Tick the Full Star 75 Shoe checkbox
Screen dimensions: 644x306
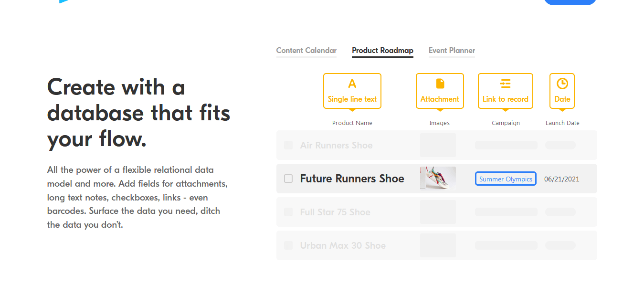288,212
